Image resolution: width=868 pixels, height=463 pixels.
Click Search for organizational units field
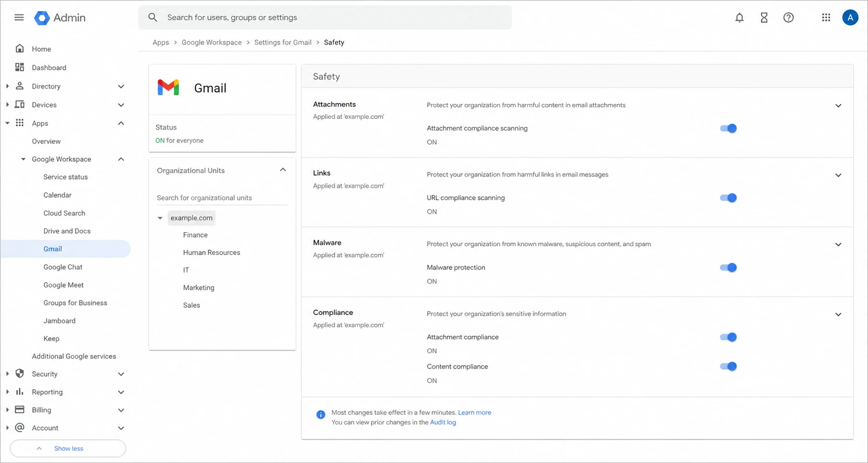point(222,198)
